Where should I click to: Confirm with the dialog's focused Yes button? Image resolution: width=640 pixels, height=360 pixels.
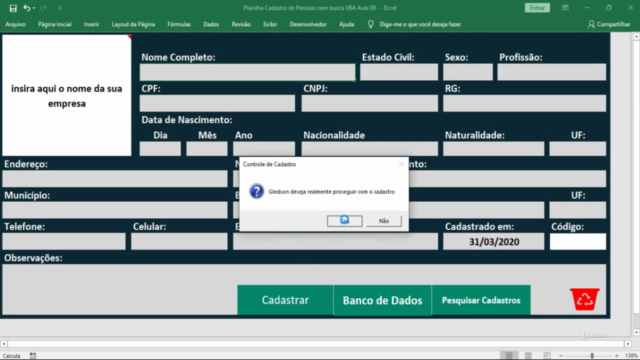(344, 221)
